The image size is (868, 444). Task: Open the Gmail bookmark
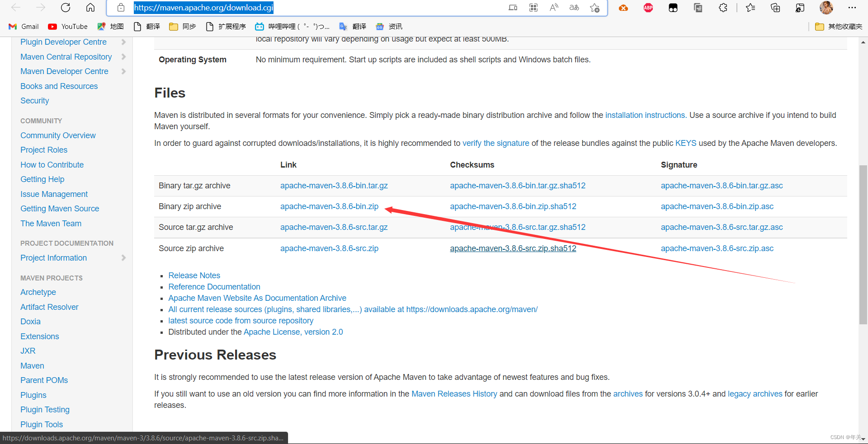pyautogui.click(x=24, y=27)
